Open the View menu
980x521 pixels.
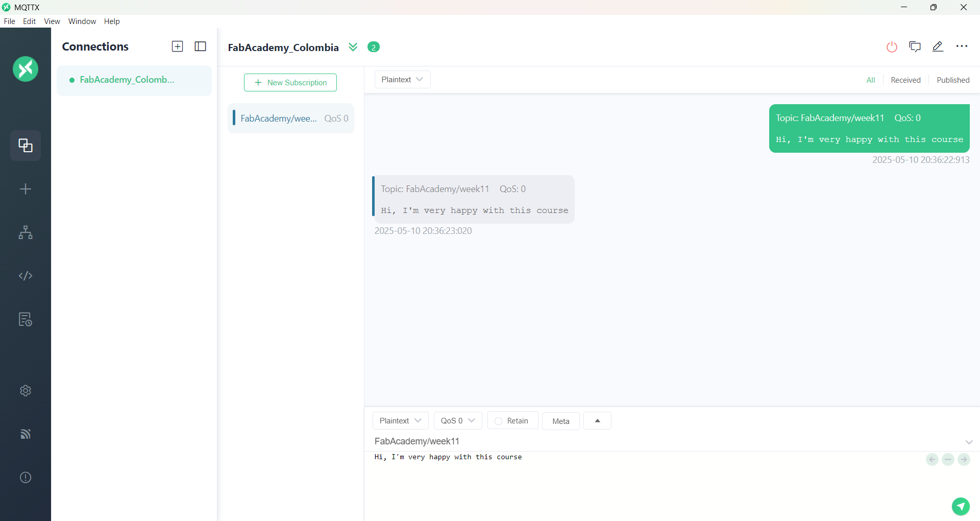pos(52,21)
